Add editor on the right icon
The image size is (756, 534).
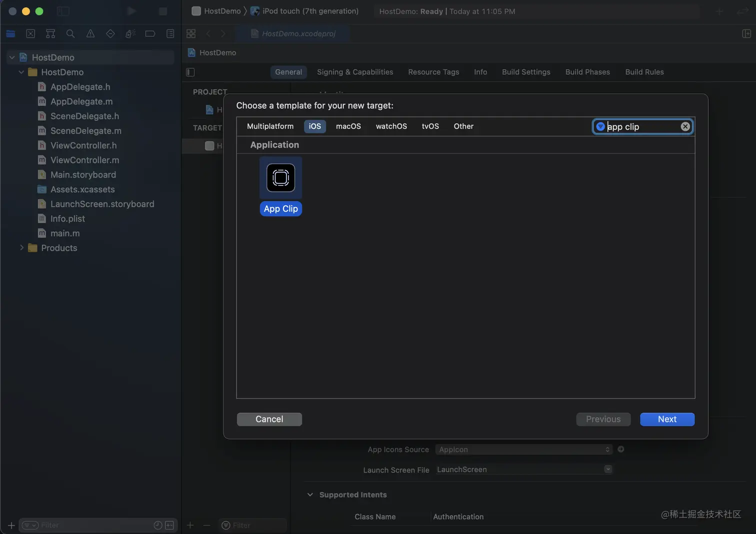(746, 34)
